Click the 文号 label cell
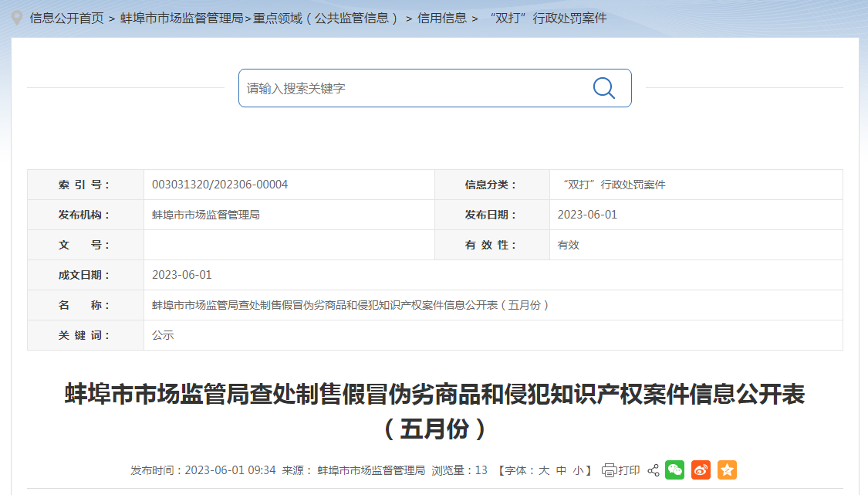The width and height of the screenshot is (868, 495). (86, 245)
